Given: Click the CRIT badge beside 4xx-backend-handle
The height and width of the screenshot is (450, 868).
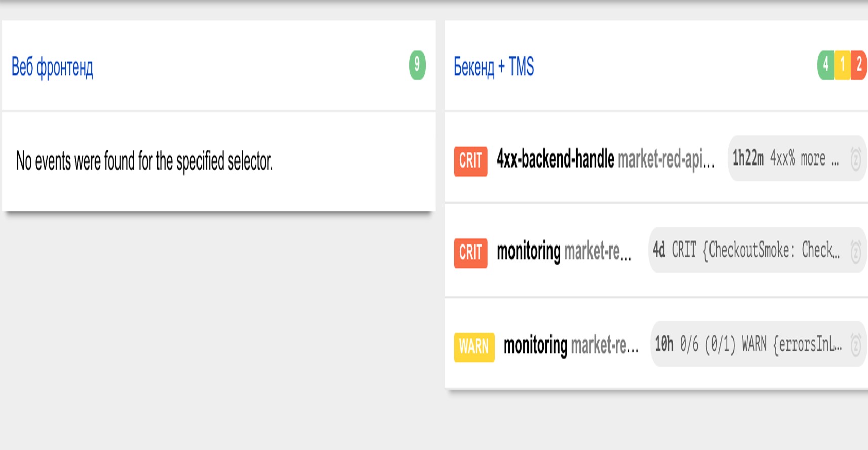Looking at the screenshot, I should click(470, 161).
